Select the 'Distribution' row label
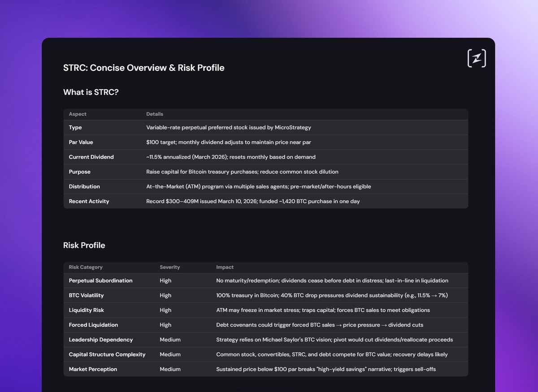The width and height of the screenshot is (538, 392). 84,187
